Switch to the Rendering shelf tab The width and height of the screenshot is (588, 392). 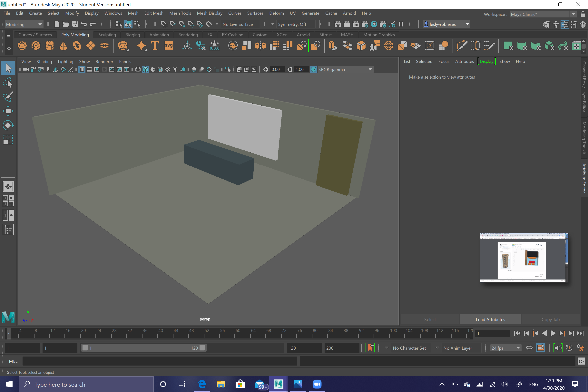[188, 35]
